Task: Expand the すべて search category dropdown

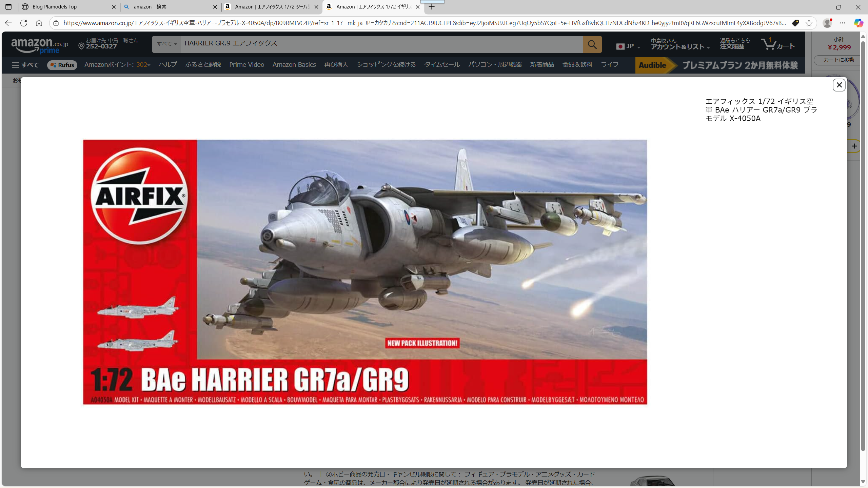Action: click(166, 44)
